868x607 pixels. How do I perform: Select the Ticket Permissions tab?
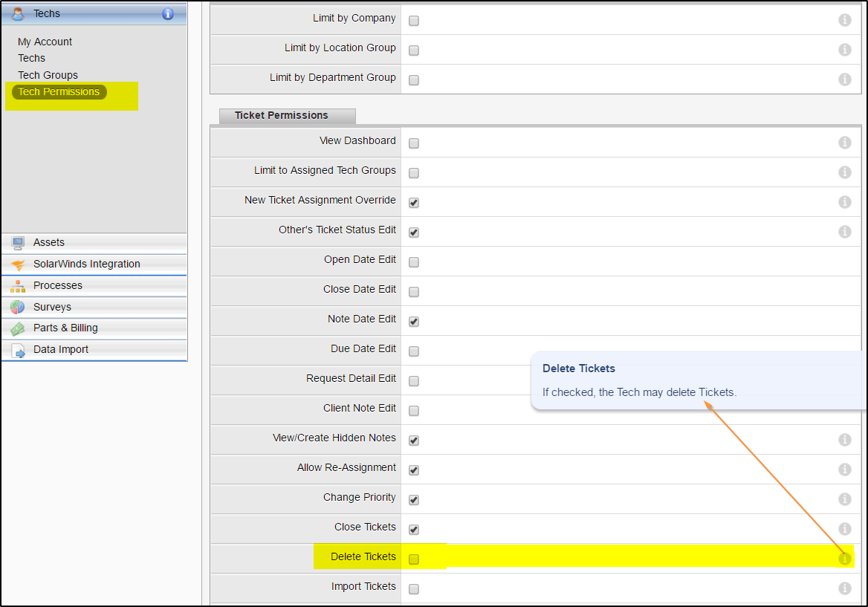coord(288,116)
